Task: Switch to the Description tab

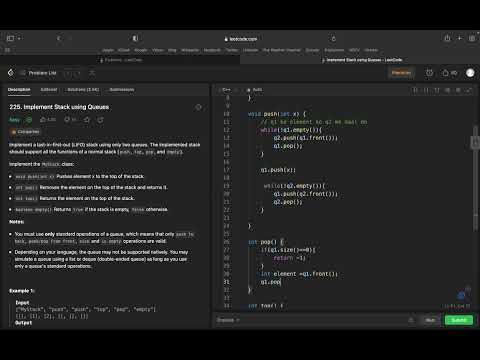Action: pyautogui.click(x=19, y=90)
